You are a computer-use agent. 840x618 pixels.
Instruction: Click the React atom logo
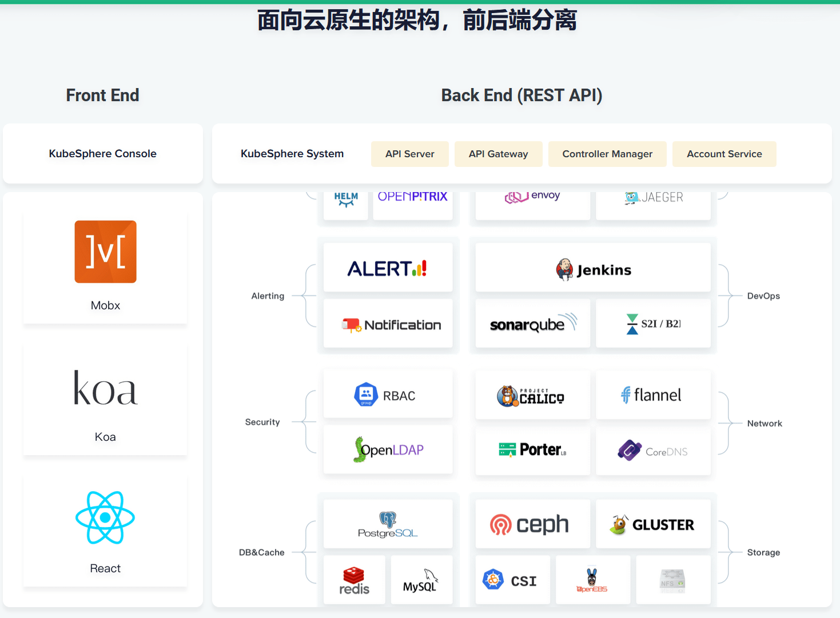click(x=105, y=517)
